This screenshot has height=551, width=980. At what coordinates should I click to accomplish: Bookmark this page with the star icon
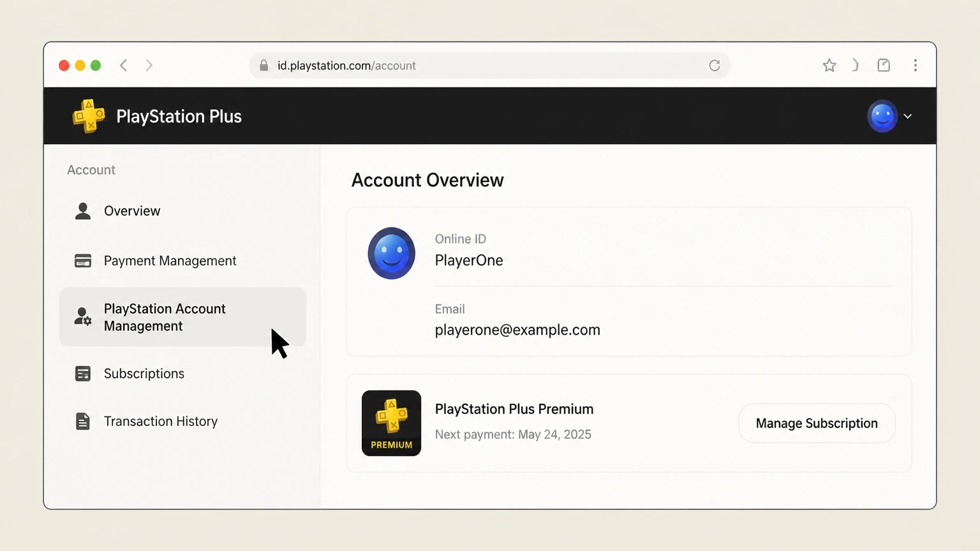coord(829,65)
